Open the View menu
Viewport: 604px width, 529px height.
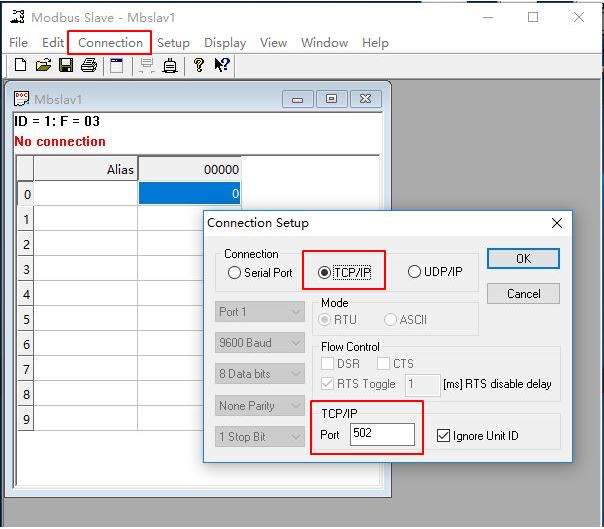[273, 42]
